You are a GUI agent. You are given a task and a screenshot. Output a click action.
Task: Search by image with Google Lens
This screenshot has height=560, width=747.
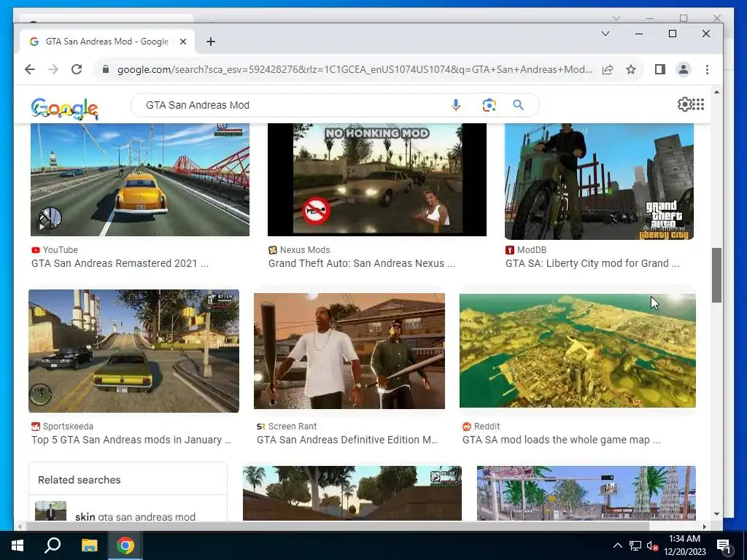(x=489, y=105)
